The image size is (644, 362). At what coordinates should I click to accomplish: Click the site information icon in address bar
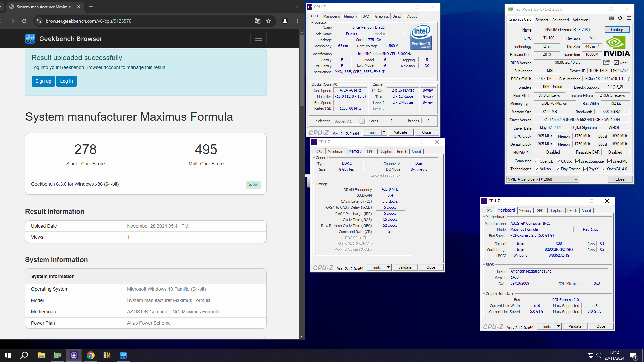39,21
